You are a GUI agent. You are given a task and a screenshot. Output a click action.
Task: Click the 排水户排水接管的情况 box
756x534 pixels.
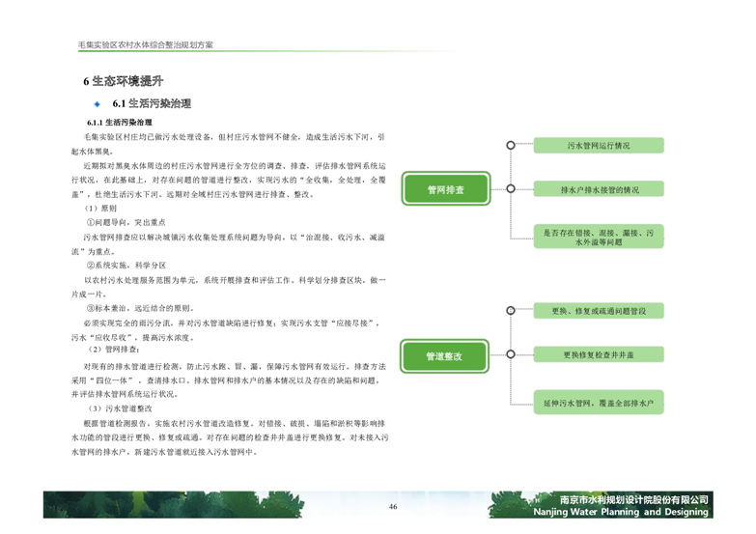(599, 189)
